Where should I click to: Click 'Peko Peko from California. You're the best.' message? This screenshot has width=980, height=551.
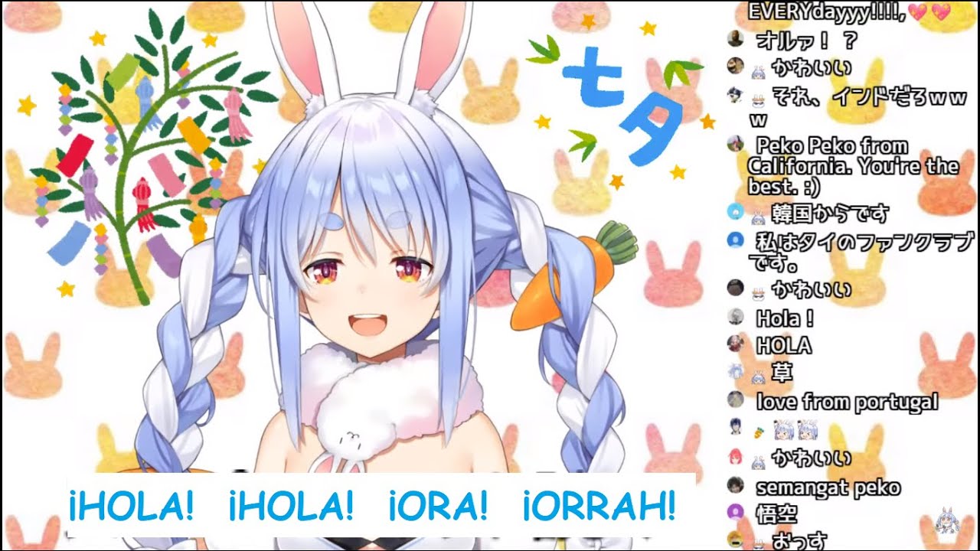(852, 165)
